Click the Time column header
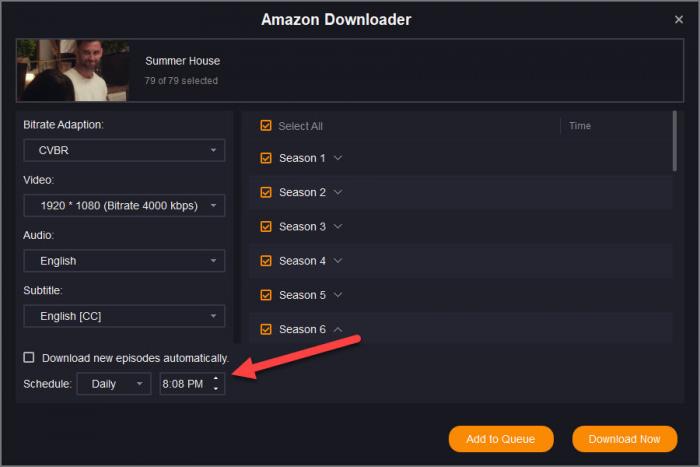The width and height of the screenshot is (700, 467). (x=579, y=126)
